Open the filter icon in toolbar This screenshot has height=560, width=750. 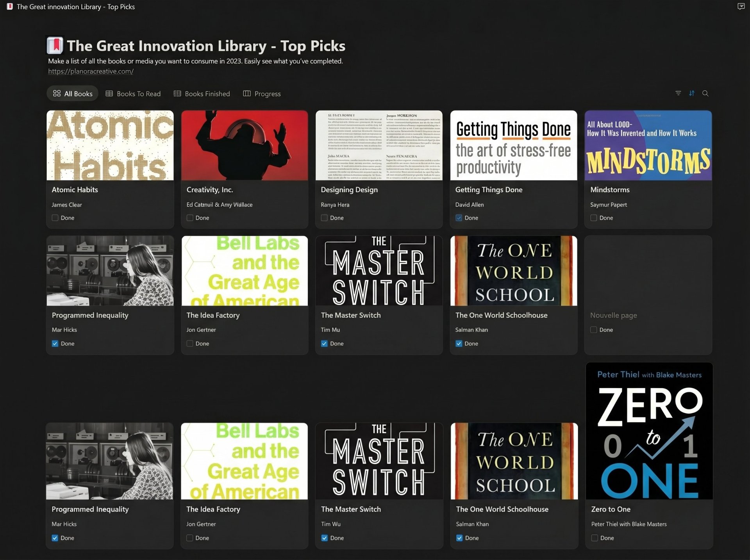[678, 93]
